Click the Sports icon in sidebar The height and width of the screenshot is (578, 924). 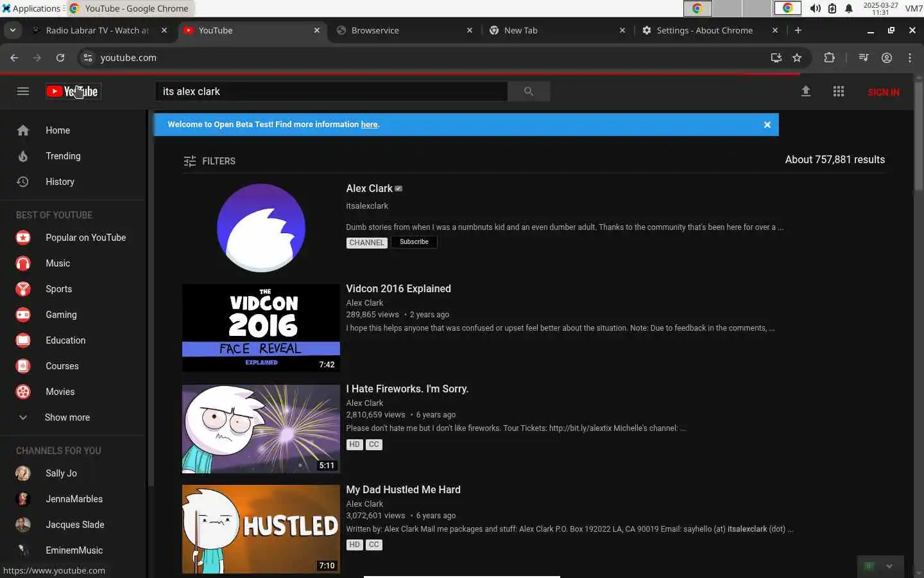click(23, 289)
